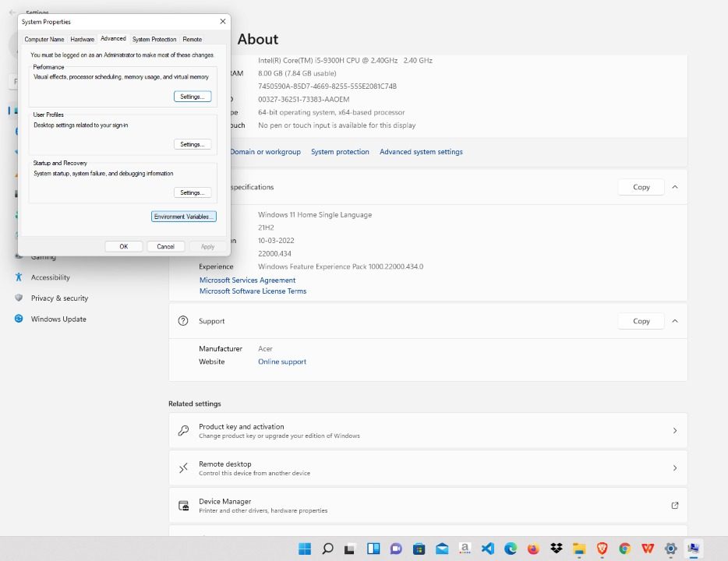
Task: Open Visual Studio Code from the taskbar
Action: coord(488,549)
